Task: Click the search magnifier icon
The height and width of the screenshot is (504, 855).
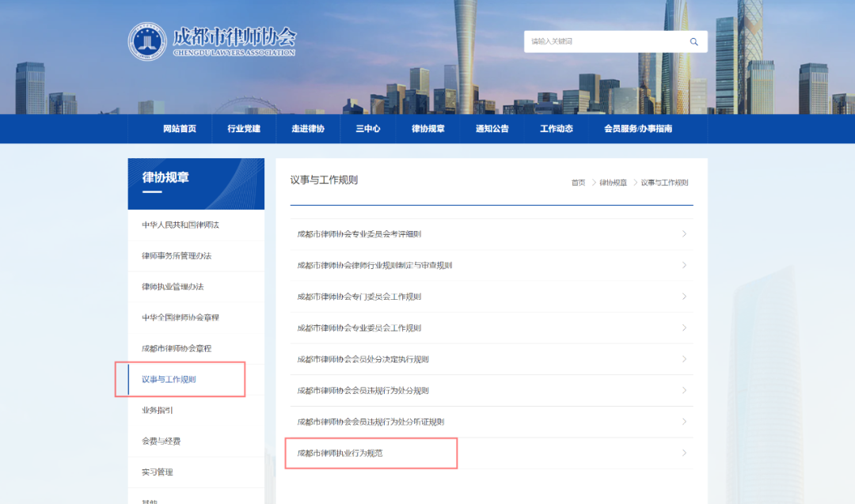Action: coord(693,41)
